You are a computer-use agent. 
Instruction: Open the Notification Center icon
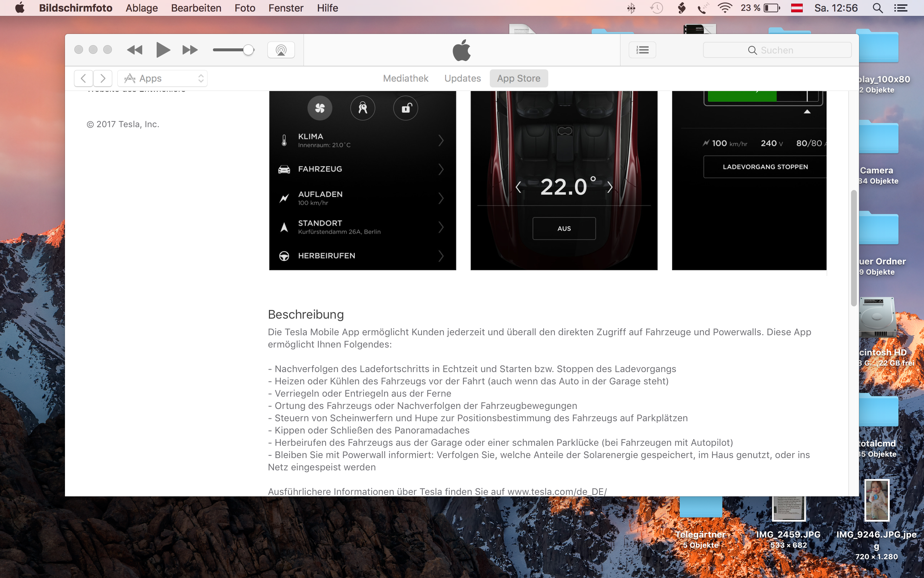click(901, 8)
